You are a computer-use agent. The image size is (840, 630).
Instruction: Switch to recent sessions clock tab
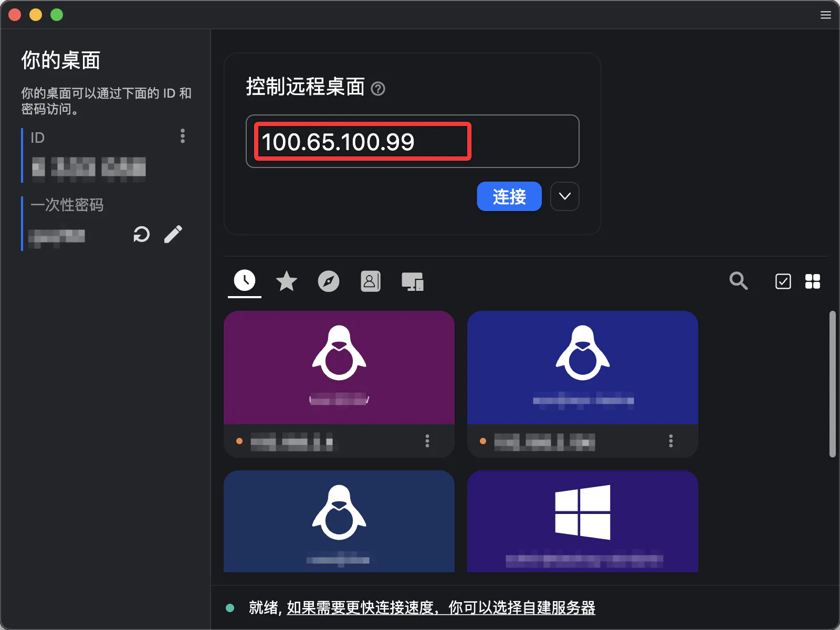coord(245,281)
